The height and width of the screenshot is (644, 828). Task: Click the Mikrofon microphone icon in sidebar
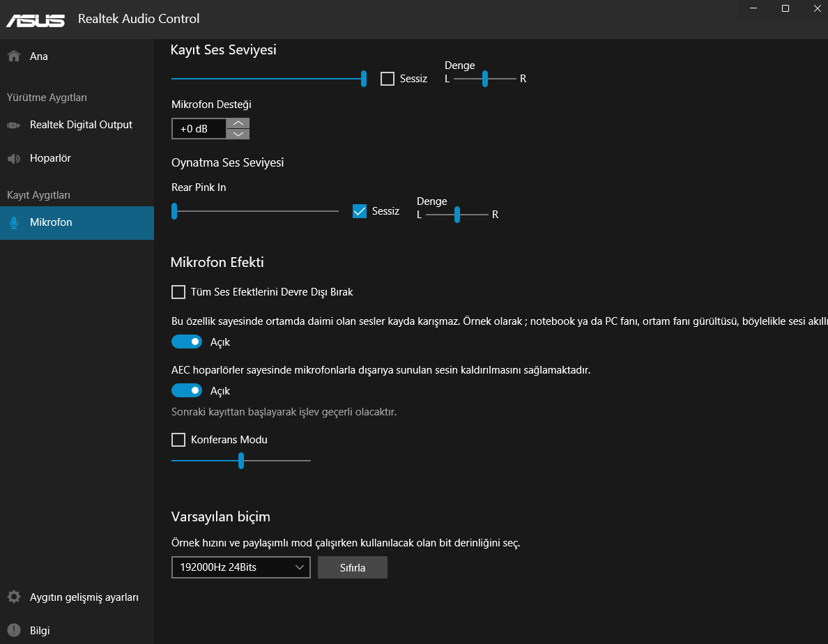click(13, 223)
